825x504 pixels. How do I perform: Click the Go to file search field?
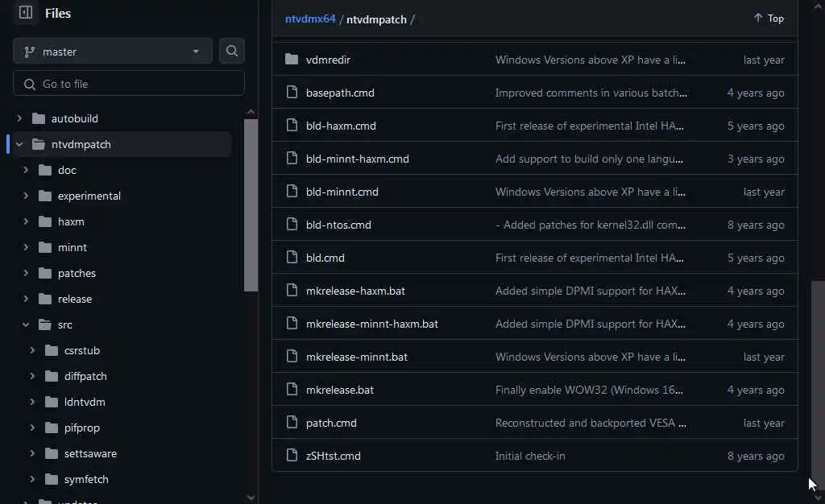[x=129, y=84]
